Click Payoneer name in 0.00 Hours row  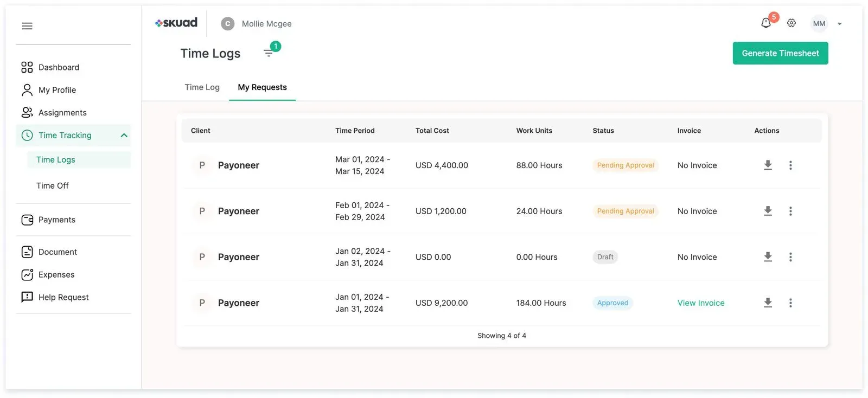(239, 257)
